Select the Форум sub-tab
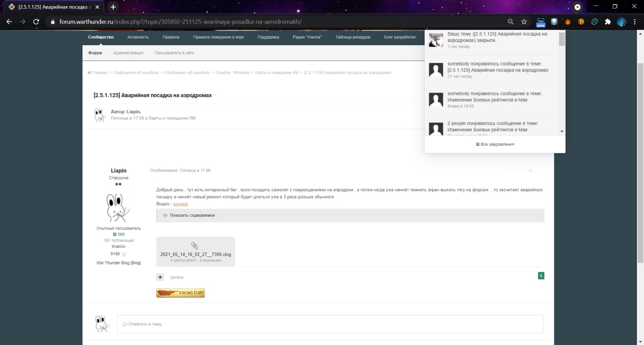This screenshot has height=345, width=644. (x=95, y=53)
